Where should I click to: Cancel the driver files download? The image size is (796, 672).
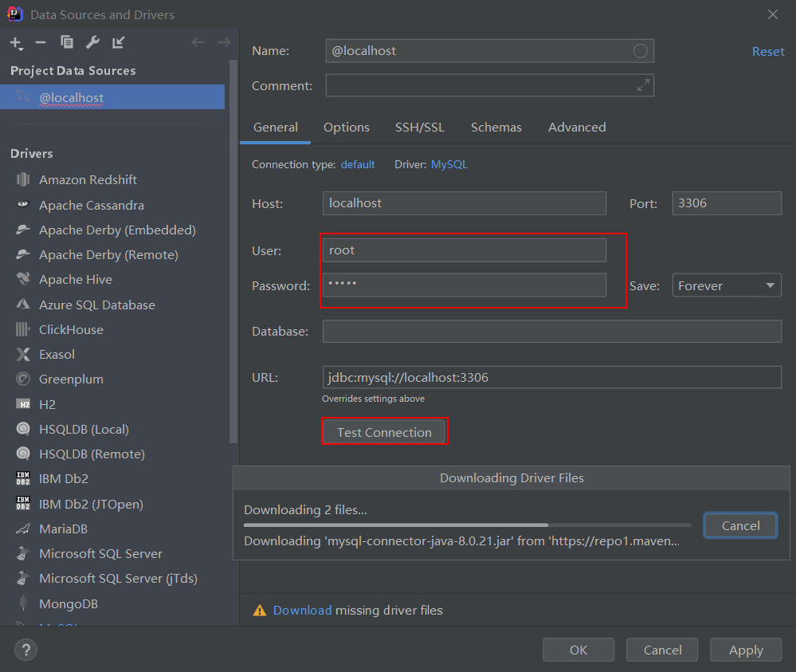pos(741,525)
